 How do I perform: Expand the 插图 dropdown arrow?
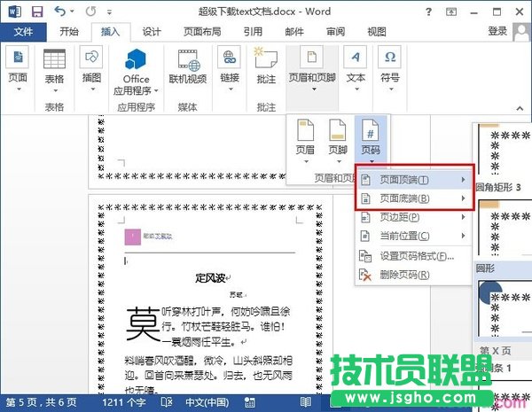pyautogui.click(x=92, y=89)
